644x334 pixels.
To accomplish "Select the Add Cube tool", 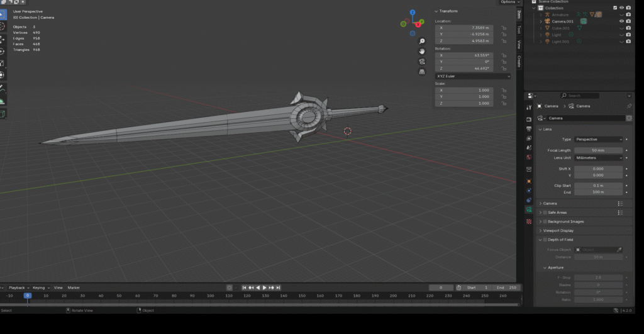I will tap(3, 114).
